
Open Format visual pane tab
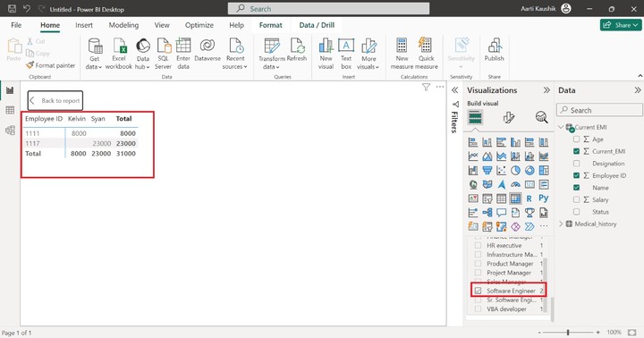pos(509,118)
